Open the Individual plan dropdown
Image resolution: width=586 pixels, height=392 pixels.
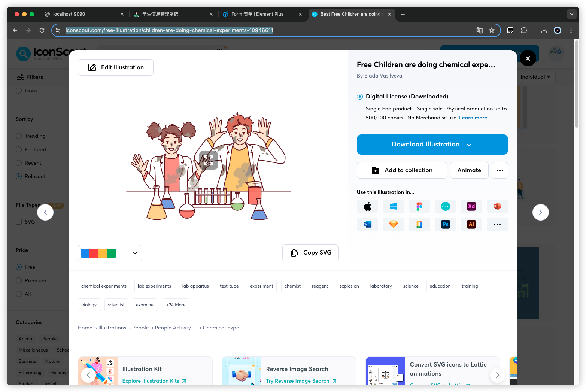click(535, 77)
